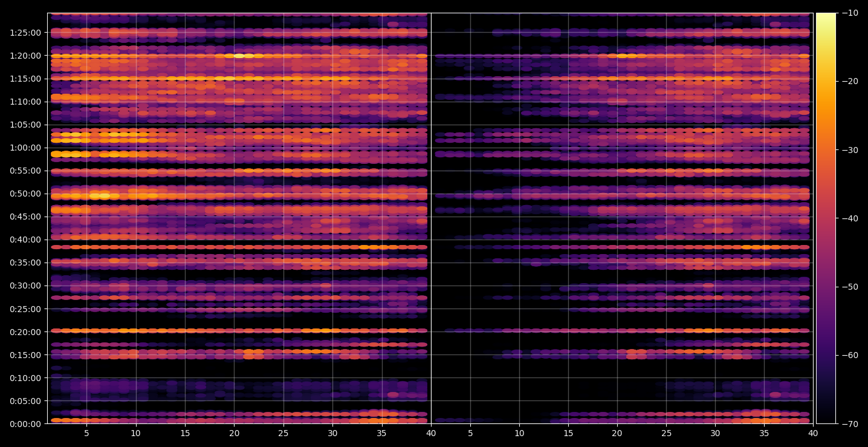Click the 1:15:00 time axis label

[x=25, y=79]
